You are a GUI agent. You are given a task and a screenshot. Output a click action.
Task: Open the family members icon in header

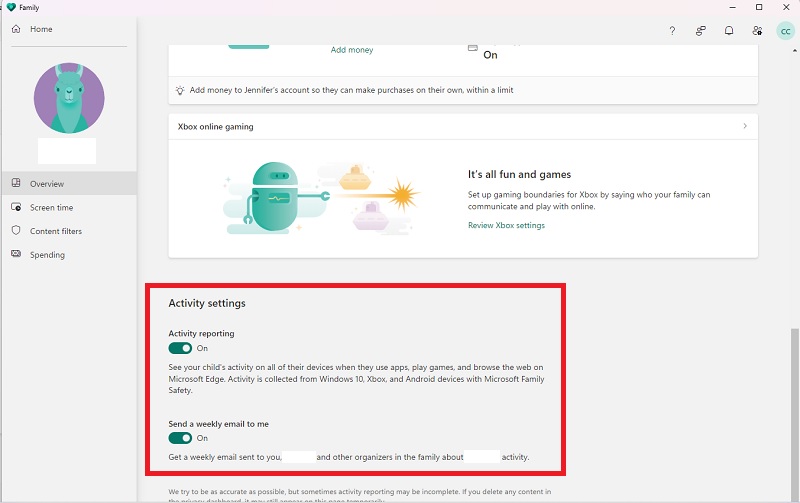[757, 31]
